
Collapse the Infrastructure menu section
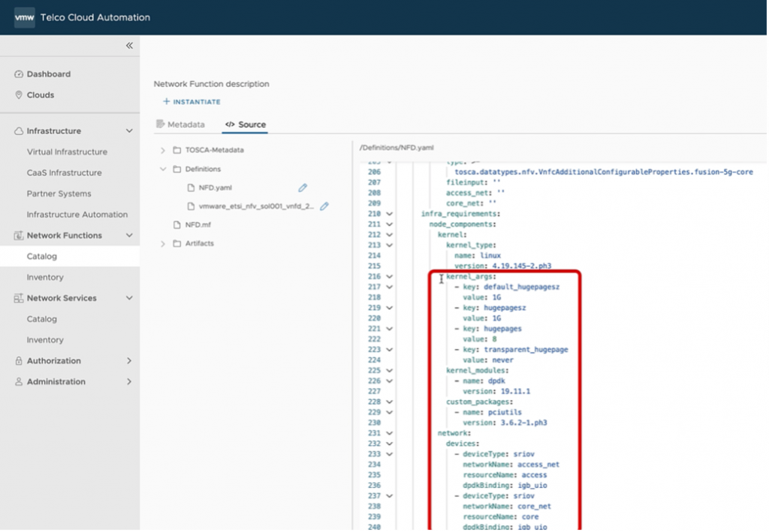[x=129, y=131]
